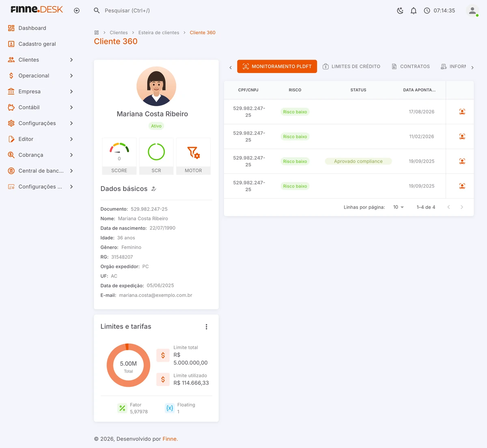Edit Dados básicos with pencil icon
Viewport: 487px width, 448px height.
point(154,189)
